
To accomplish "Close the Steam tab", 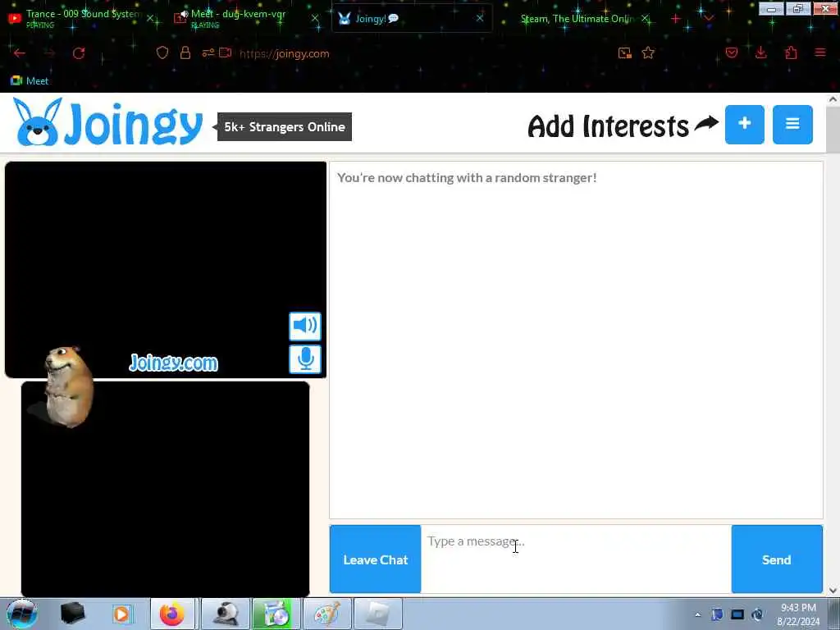I will coord(646,18).
